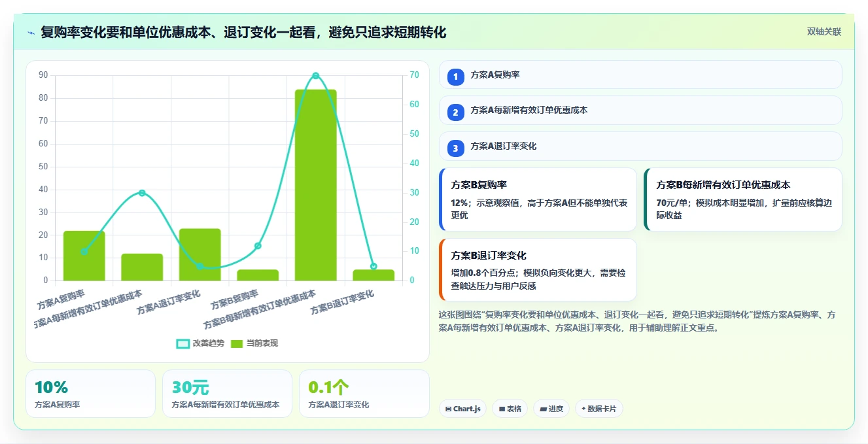Click the 0.1个 stat card
868x444 pixels.
pyautogui.click(x=364, y=394)
